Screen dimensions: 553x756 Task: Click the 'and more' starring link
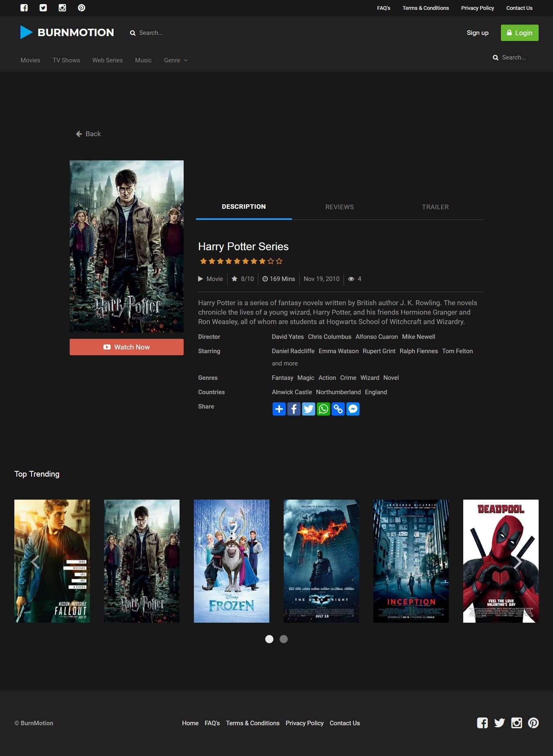pos(285,363)
